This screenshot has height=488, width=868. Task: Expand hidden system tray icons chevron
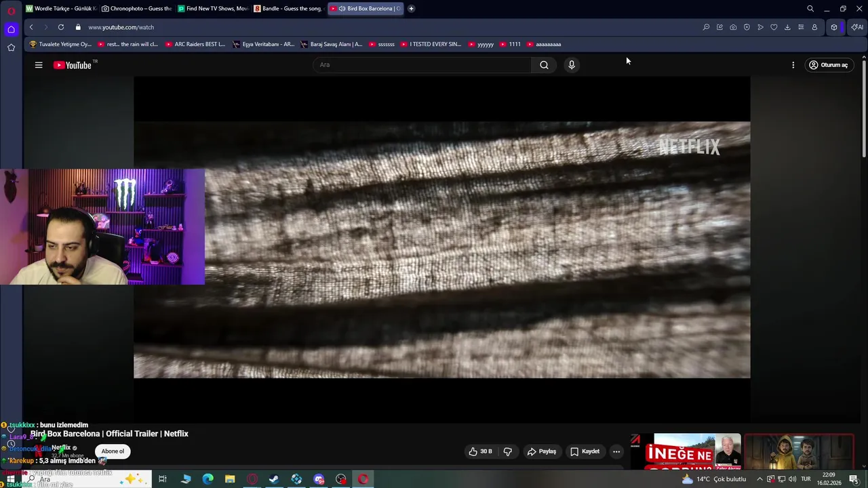[759, 479]
